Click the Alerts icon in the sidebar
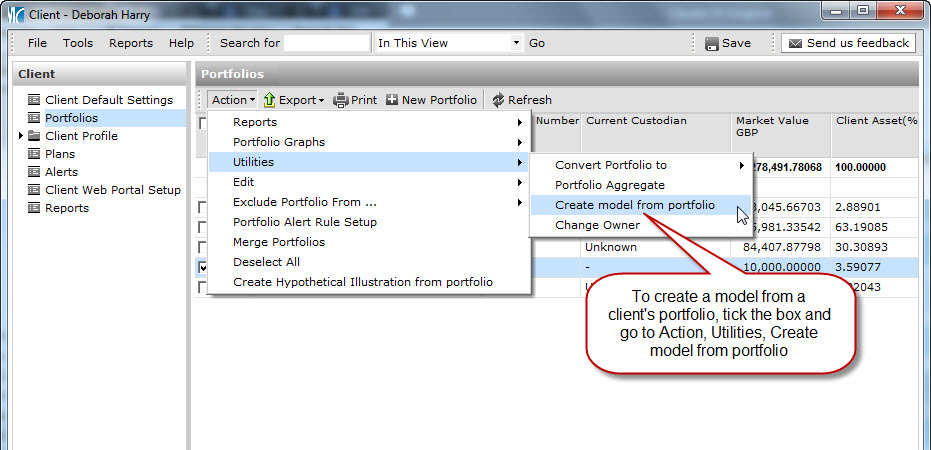The height and width of the screenshot is (450, 931). tap(34, 172)
